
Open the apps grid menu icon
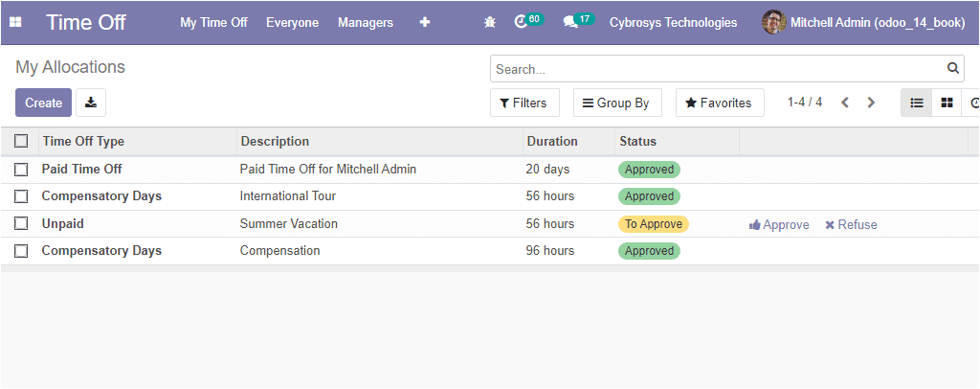(x=15, y=22)
